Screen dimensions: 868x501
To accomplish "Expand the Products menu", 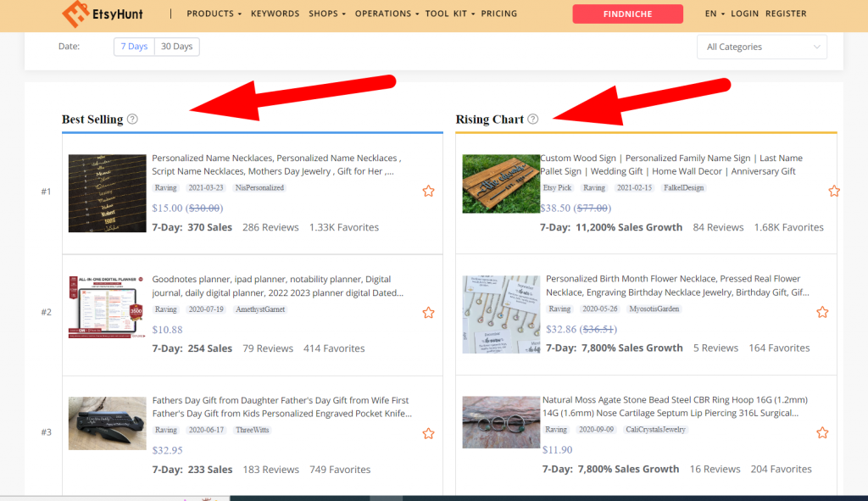I will click(214, 14).
